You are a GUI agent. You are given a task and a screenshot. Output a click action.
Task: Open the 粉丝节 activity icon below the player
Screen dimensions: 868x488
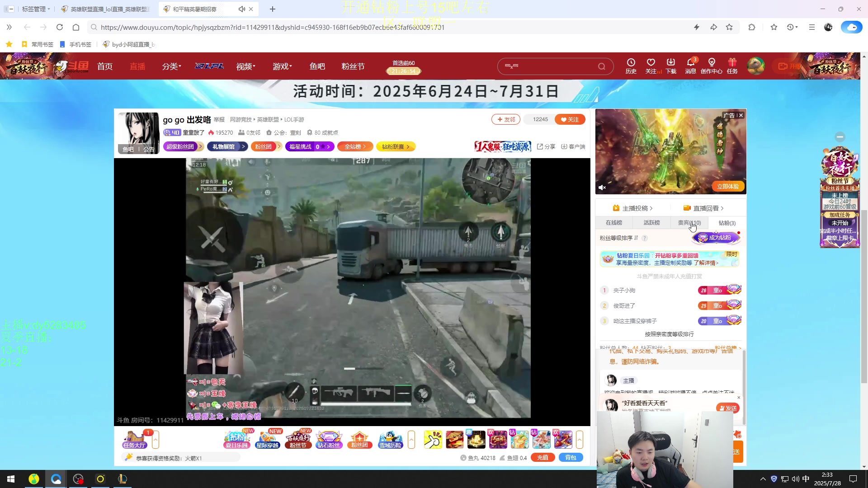(x=298, y=439)
